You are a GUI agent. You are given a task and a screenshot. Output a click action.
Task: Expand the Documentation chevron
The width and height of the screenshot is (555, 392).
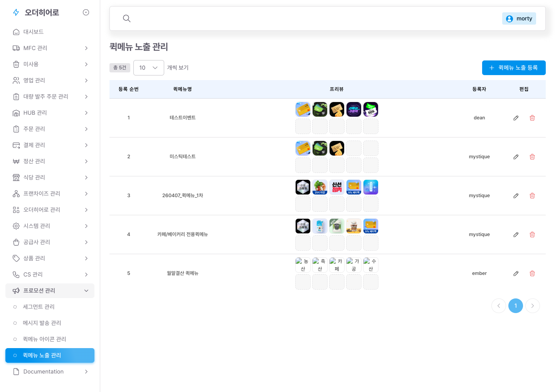tap(86, 372)
